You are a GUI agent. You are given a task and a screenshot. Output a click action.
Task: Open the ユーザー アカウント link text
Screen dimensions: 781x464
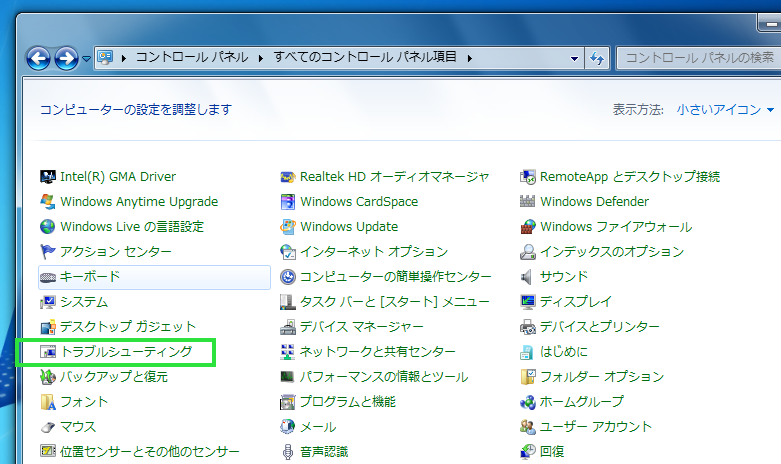coord(596,427)
